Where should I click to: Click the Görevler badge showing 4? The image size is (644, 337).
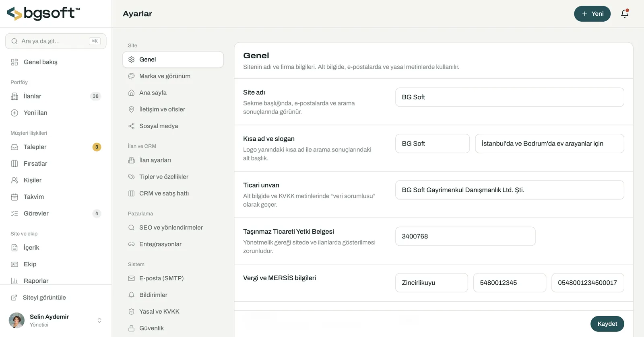coord(97,214)
